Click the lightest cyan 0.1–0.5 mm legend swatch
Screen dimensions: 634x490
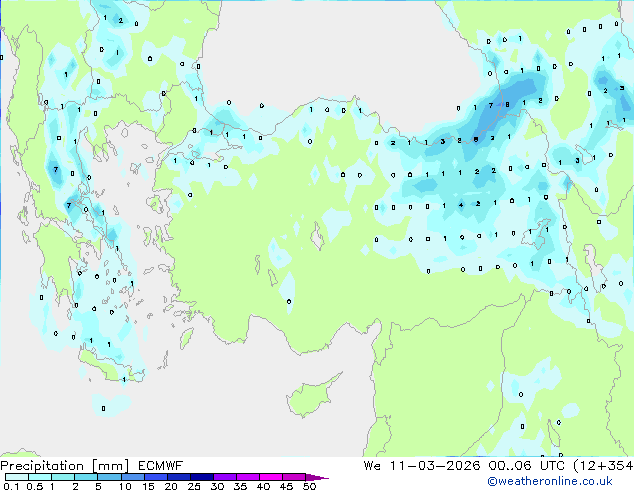(17, 477)
